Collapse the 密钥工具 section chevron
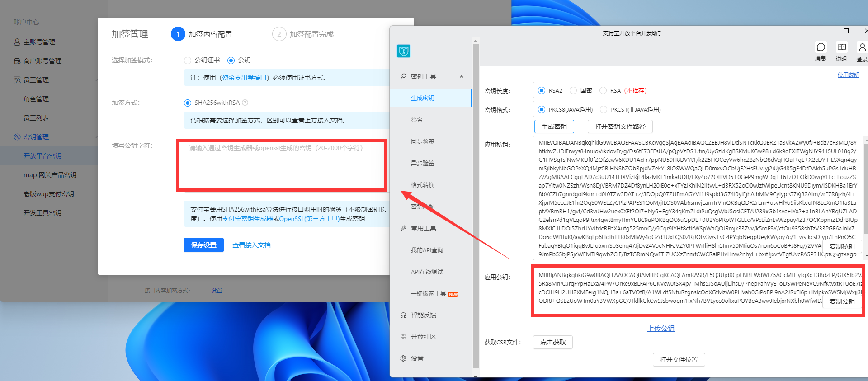868x381 pixels. tap(461, 76)
